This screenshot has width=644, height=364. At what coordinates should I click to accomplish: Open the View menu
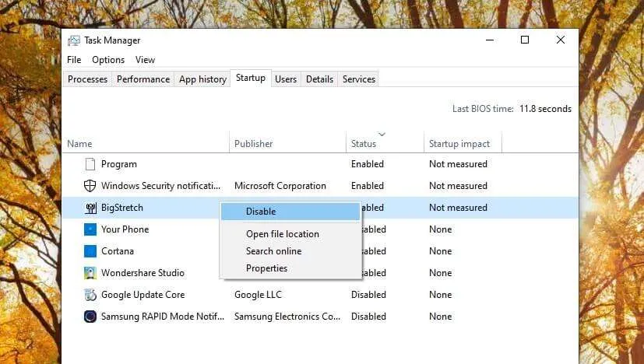point(145,60)
